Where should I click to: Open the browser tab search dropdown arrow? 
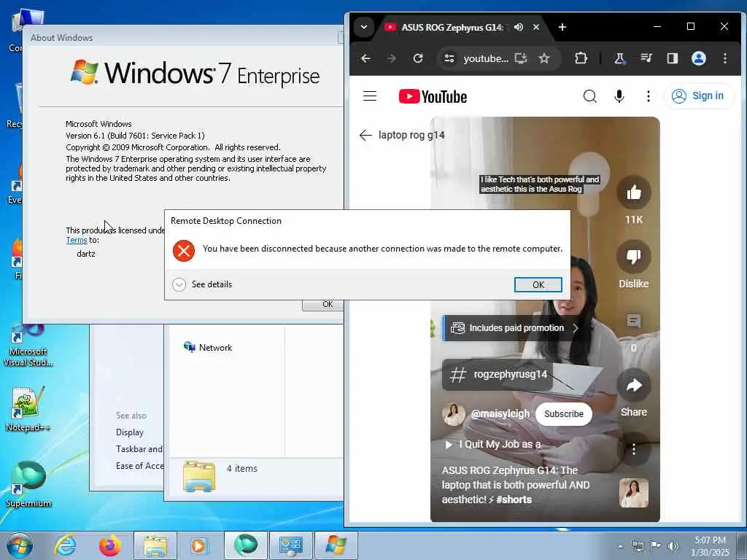click(364, 27)
